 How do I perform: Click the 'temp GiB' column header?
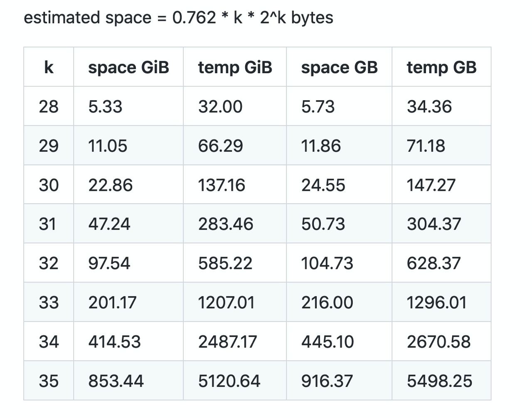click(235, 67)
